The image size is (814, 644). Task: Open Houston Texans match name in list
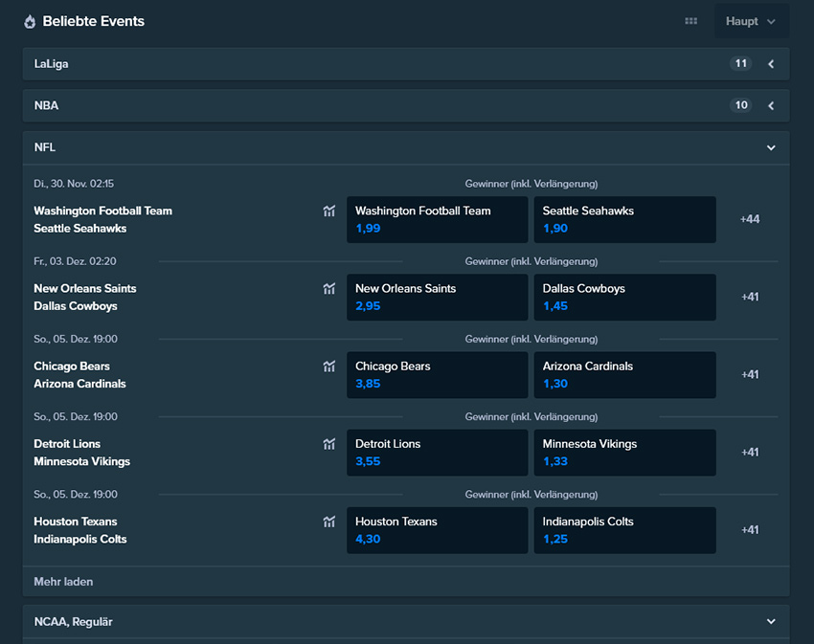pos(76,522)
